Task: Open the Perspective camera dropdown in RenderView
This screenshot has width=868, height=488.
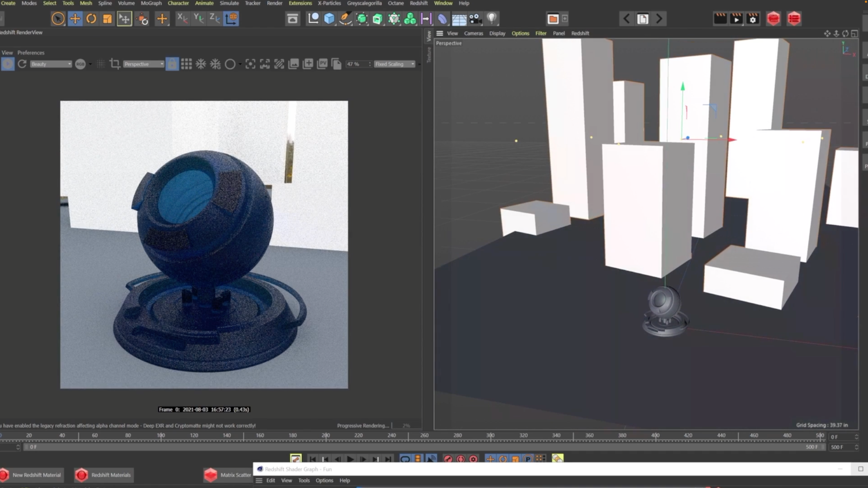Action: click(144, 64)
